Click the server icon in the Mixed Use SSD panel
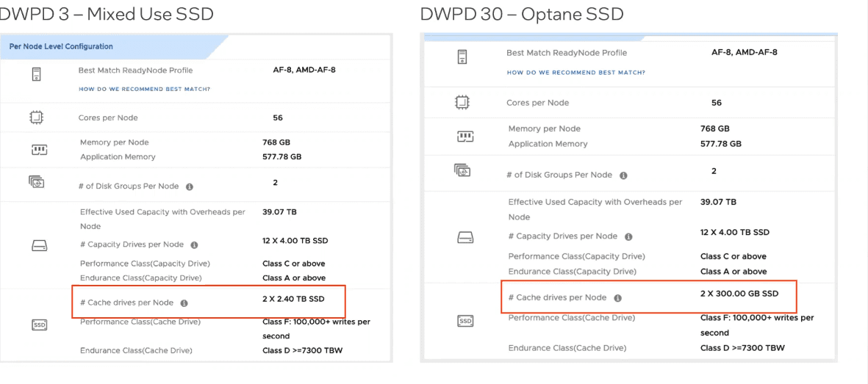This screenshot has height=384, width=868. coord(37,73)
